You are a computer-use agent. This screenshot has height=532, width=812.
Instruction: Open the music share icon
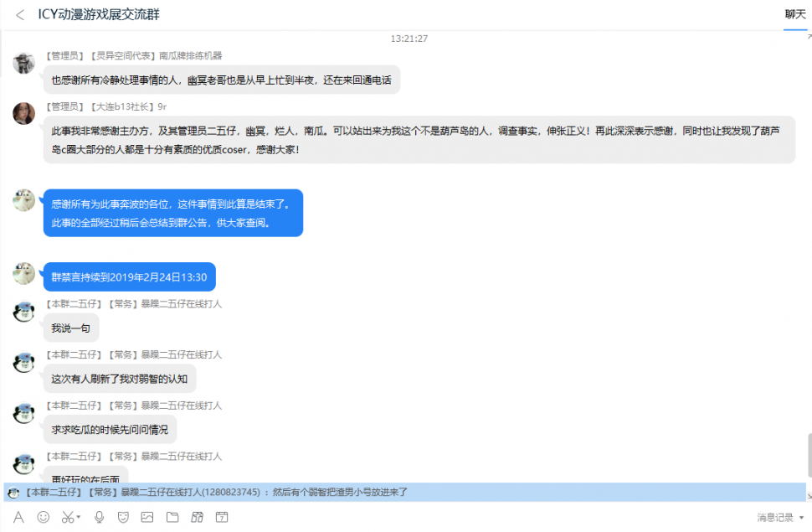pos(197,517)
